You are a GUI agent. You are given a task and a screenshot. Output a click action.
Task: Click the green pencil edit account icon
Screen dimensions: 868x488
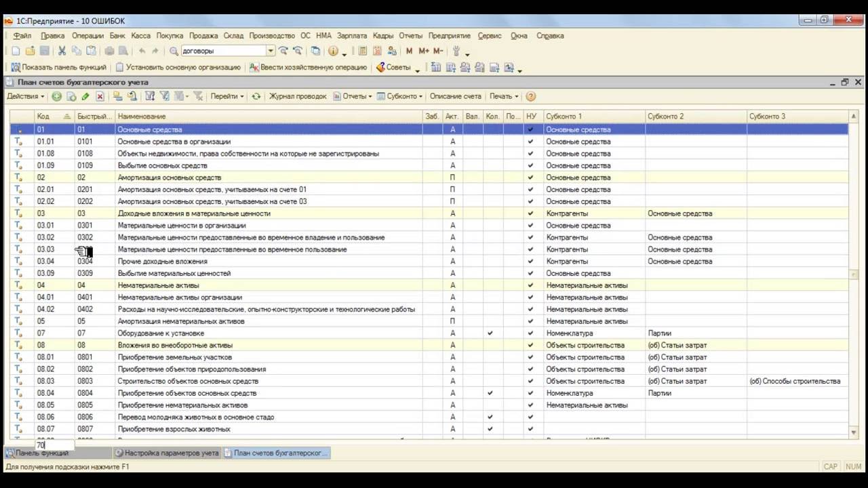85,96
